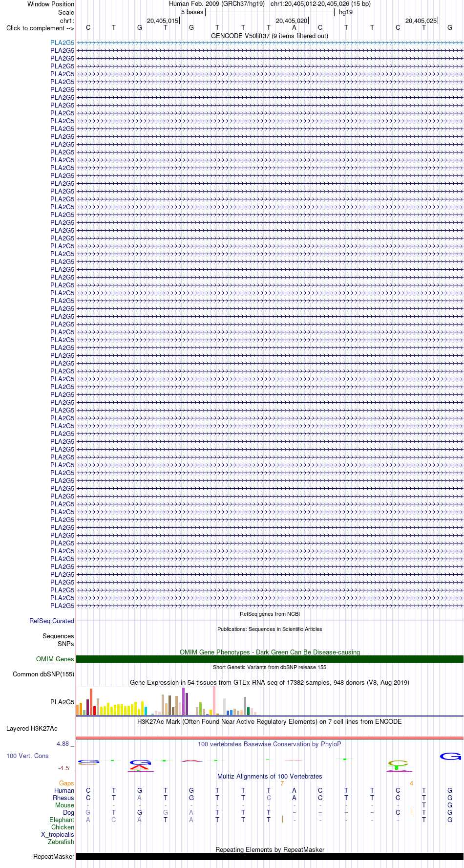Viewport: 464px width, 868px height.
Task: Select the Rhesus alignment row label
Action: [63, 798]
